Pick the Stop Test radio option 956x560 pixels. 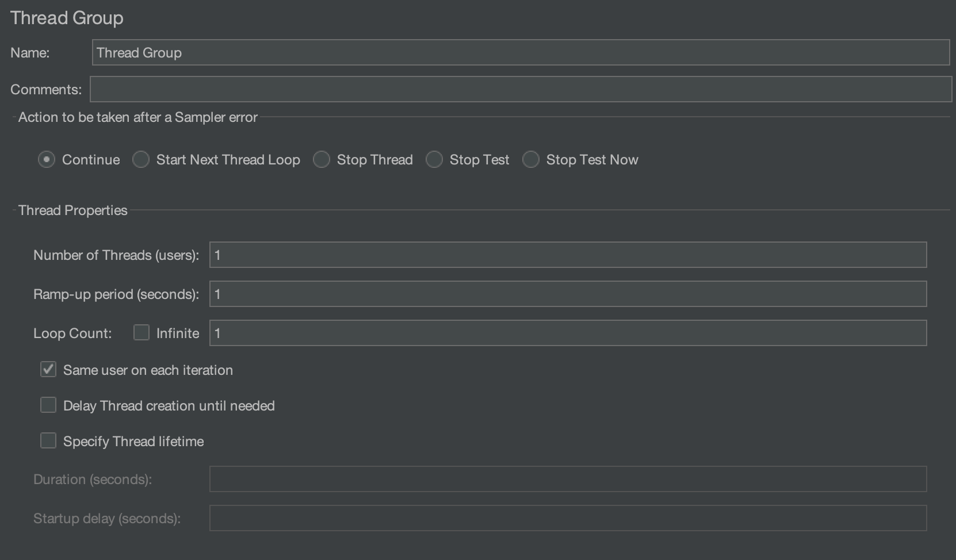(434, 159)
